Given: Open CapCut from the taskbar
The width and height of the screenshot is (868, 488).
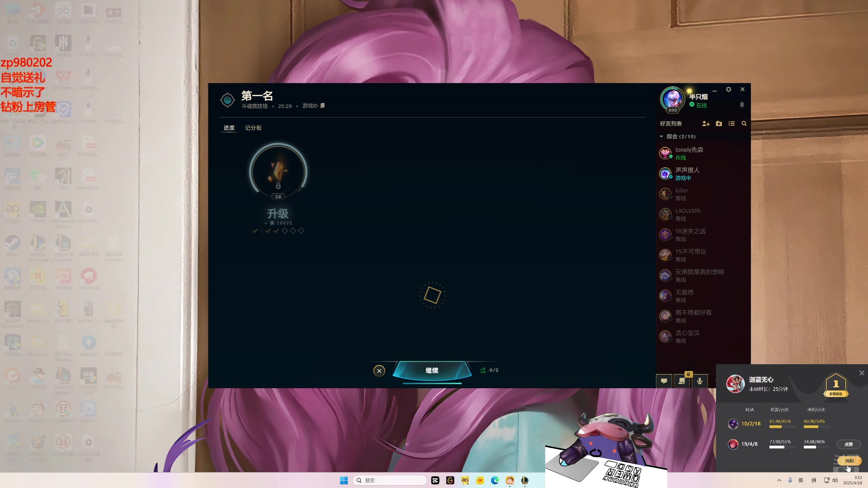Looking at the screenshot, I should [x=435, y=480].
